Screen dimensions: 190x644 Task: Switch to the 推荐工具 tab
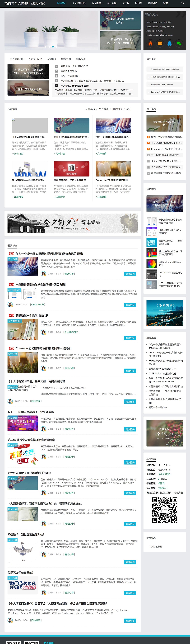coord(66,59)
